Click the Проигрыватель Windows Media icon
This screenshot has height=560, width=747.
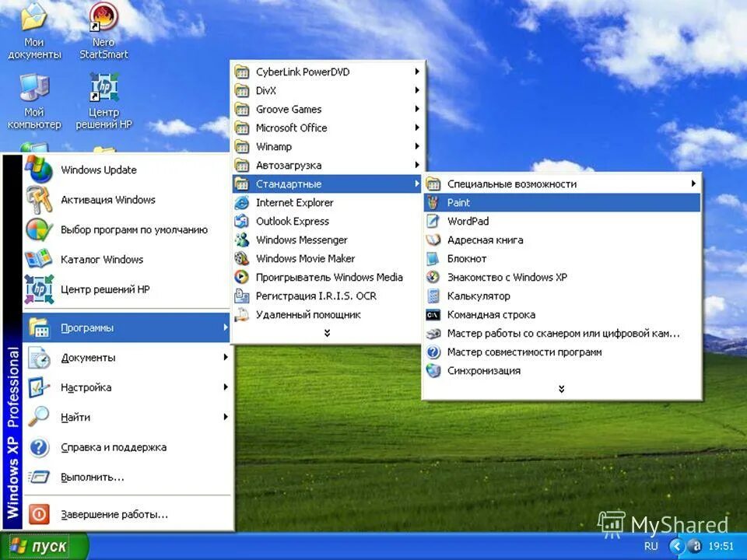coord(242,277)
